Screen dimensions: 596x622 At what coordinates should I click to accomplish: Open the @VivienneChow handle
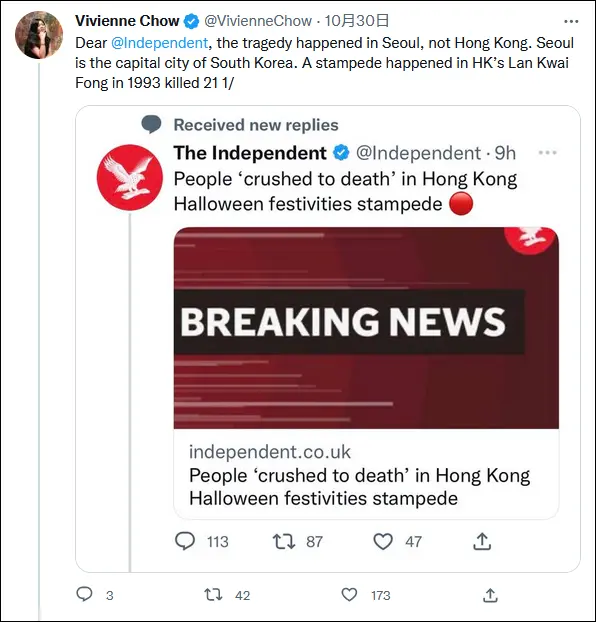pos(258,21)
